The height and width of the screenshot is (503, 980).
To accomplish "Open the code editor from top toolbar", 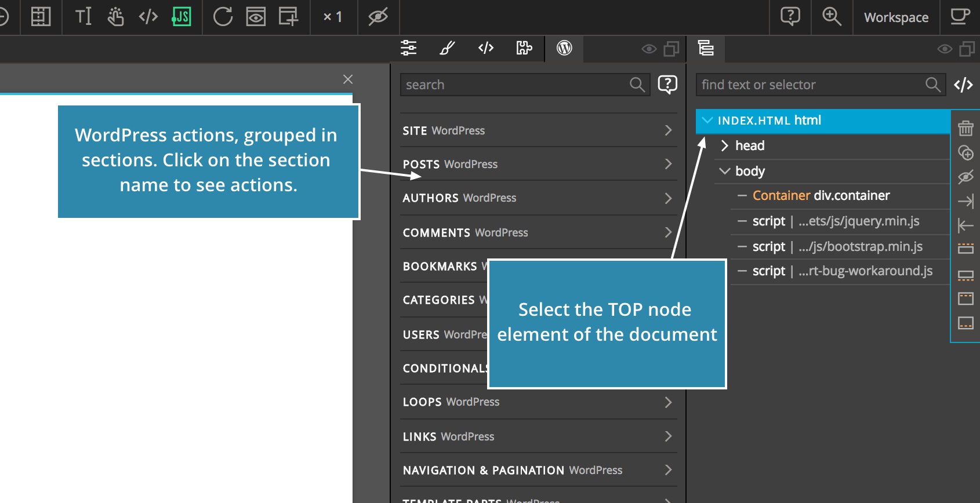I will pos(148,16).
